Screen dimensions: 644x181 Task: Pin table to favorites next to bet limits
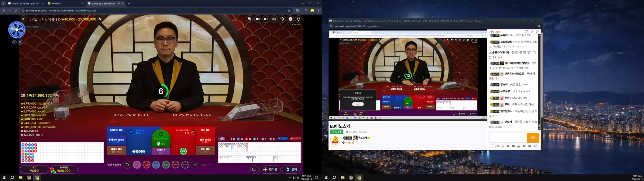100,19
